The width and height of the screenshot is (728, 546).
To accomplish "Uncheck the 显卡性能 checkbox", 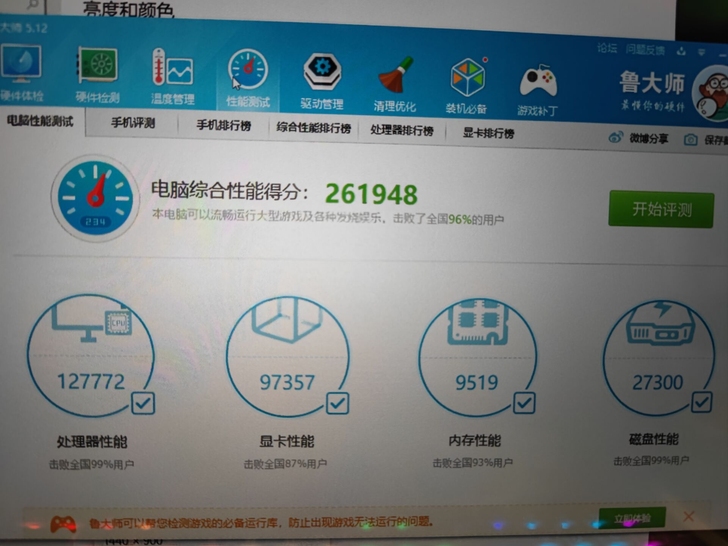I will [338, 403].
